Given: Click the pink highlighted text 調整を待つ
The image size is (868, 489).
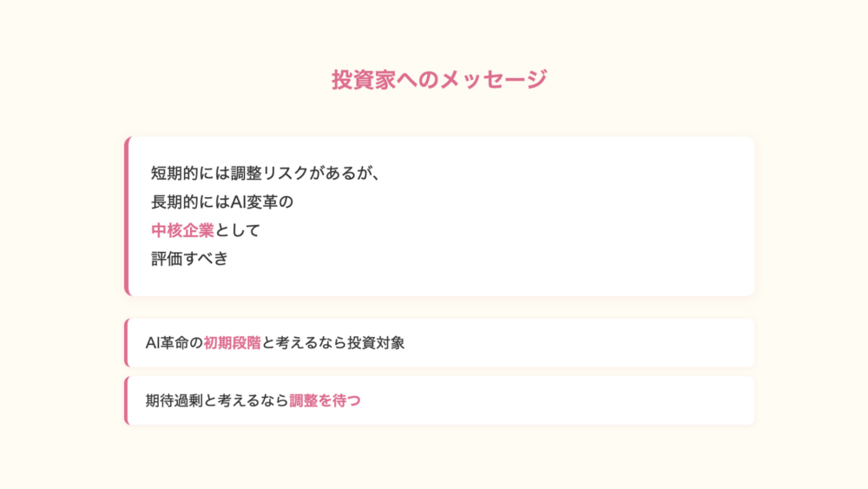Looking at the screenshot, I should [325, 400].
